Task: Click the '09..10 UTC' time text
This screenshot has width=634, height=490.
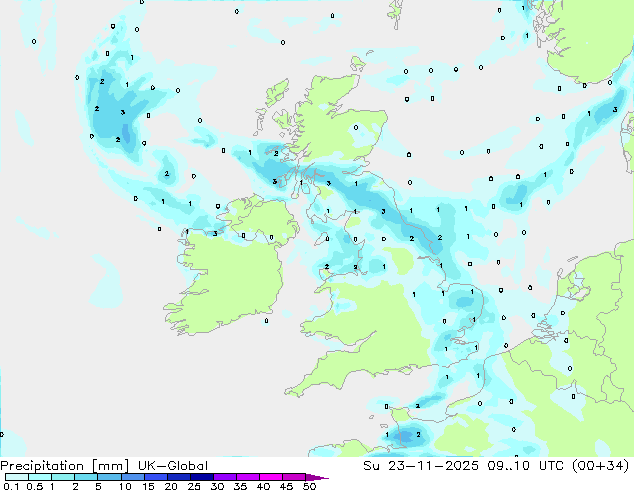Action: pyautogui.click(x=526, y=466)
